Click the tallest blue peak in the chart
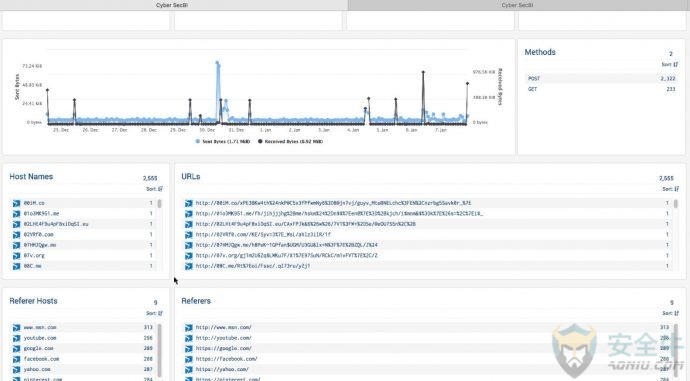This screenshot has height=381, width=690. click(217, 63)
